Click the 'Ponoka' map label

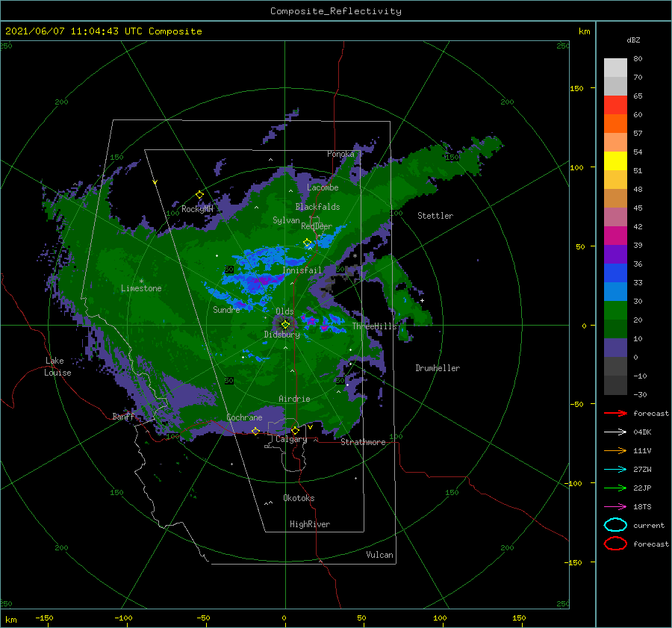pyautogui.click(x=340, y=154)
